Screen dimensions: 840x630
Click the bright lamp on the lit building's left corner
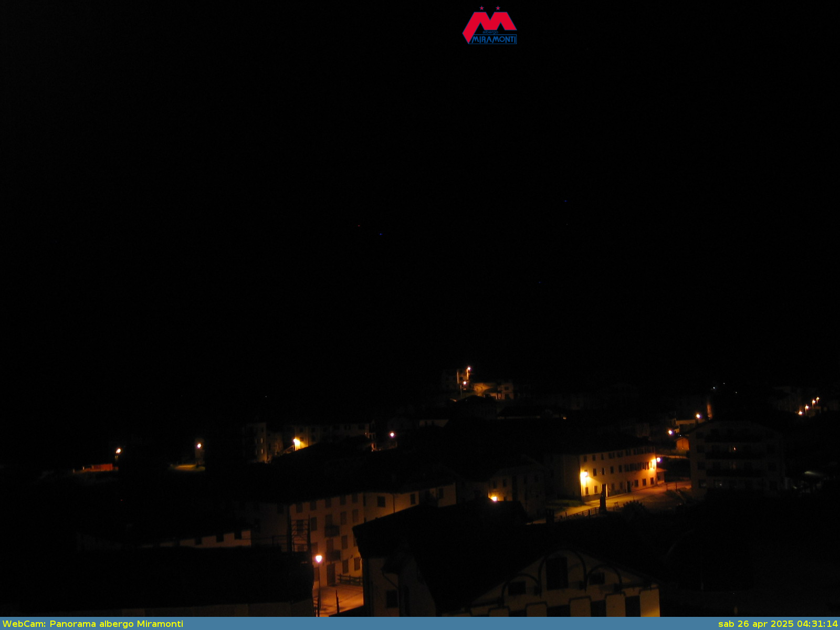tap(584, 476)
